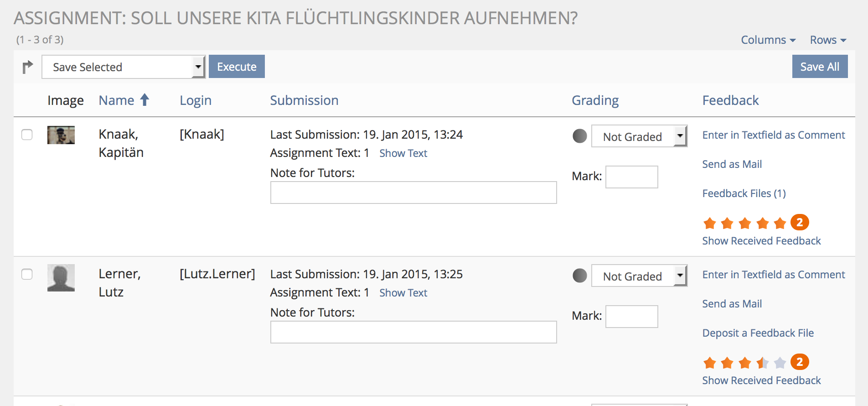Click Knaak's five-star rating
This screenshot has width=868, height=406.
coord(744,223)
